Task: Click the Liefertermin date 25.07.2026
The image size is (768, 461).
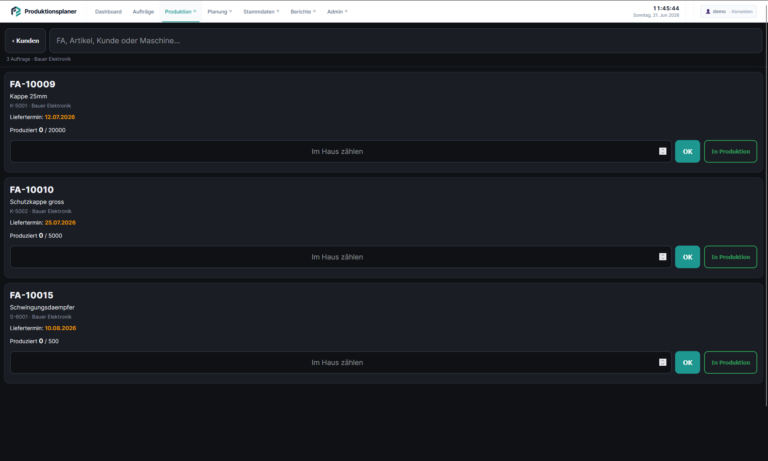Action: [60, 222]
